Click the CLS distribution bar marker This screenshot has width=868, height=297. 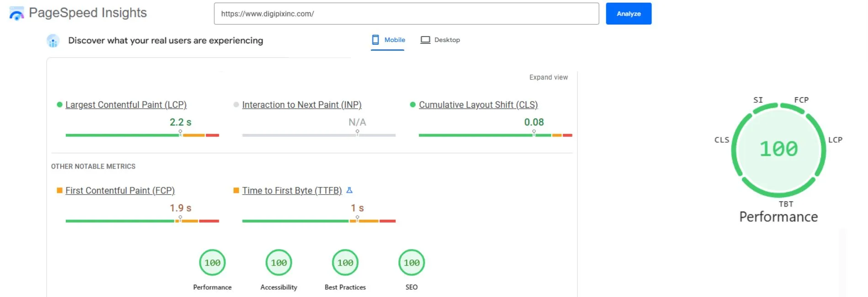(x=534, y=133)
